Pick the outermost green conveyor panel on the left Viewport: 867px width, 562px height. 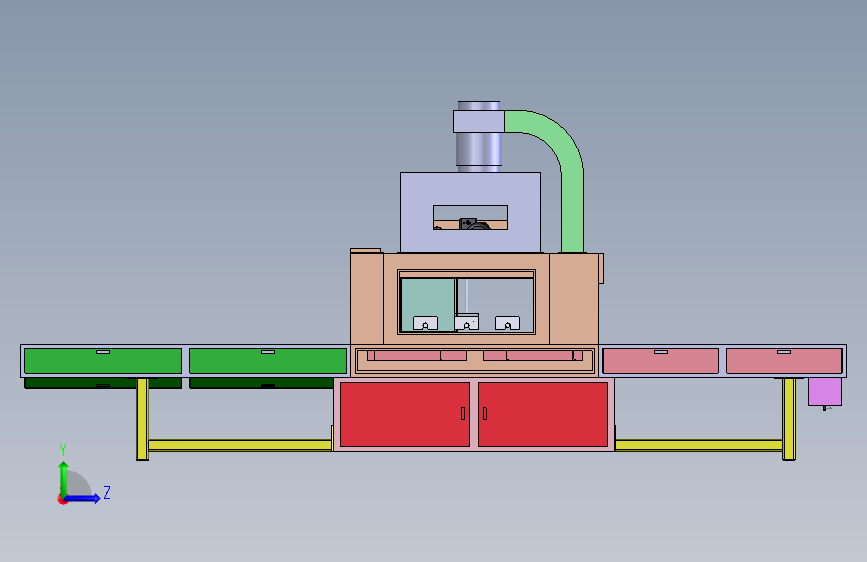pos(103,361)
